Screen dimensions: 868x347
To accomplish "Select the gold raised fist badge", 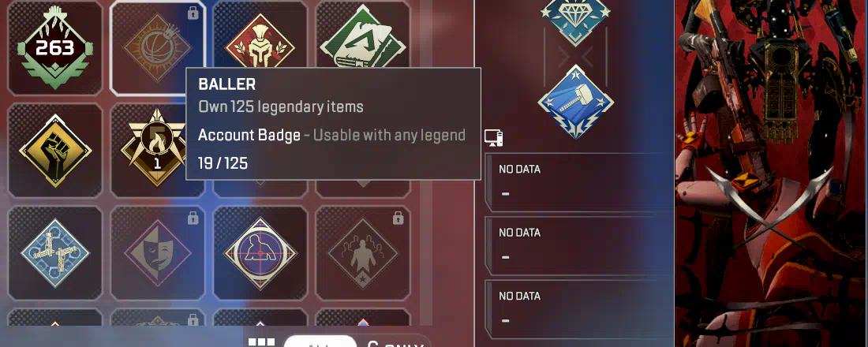I will (x=54, y=150).
